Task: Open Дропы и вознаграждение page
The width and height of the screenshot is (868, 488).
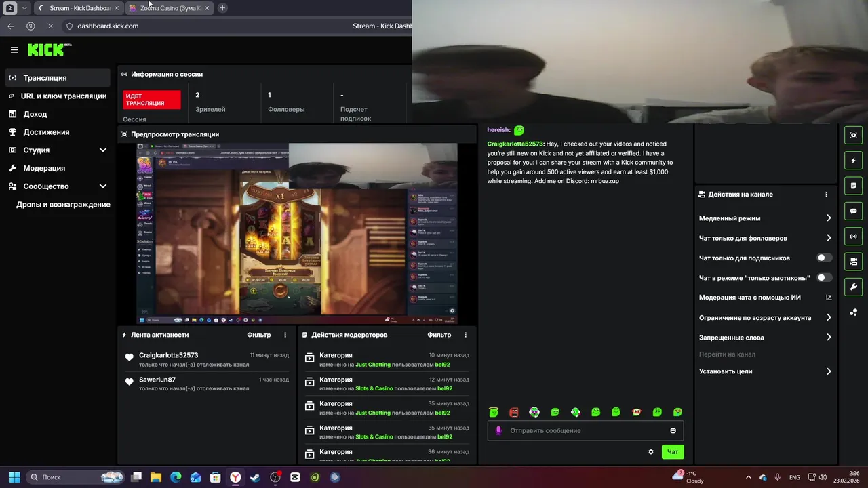Action: tap(63, 205)
